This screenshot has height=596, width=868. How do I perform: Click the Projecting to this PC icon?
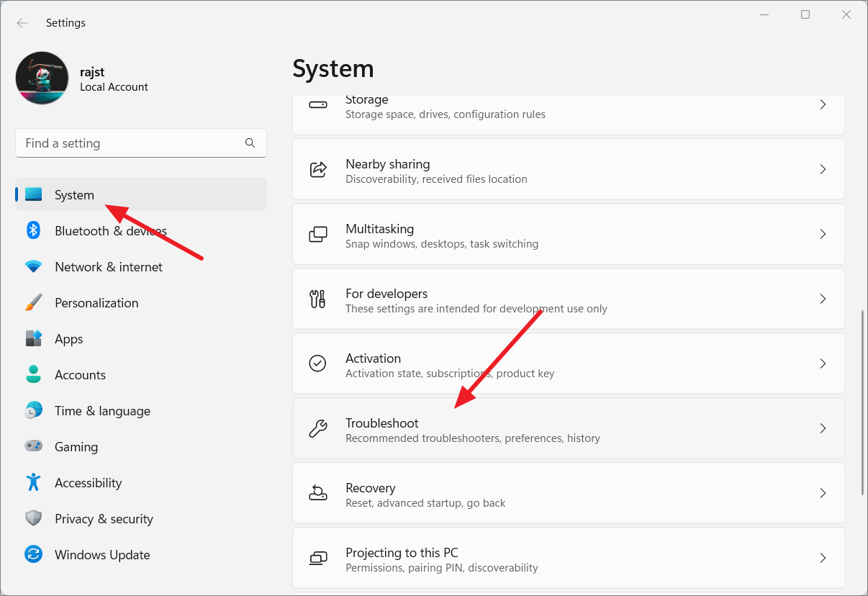click(317, 558)
